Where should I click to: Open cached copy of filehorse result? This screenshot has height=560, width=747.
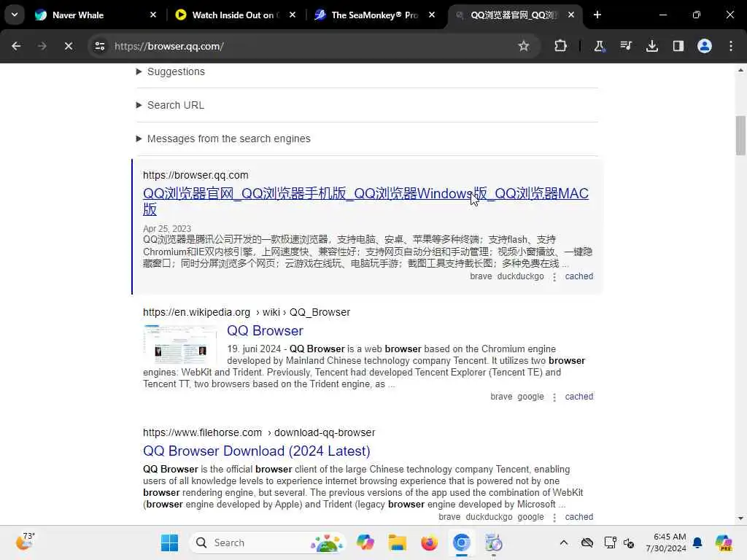578,517
